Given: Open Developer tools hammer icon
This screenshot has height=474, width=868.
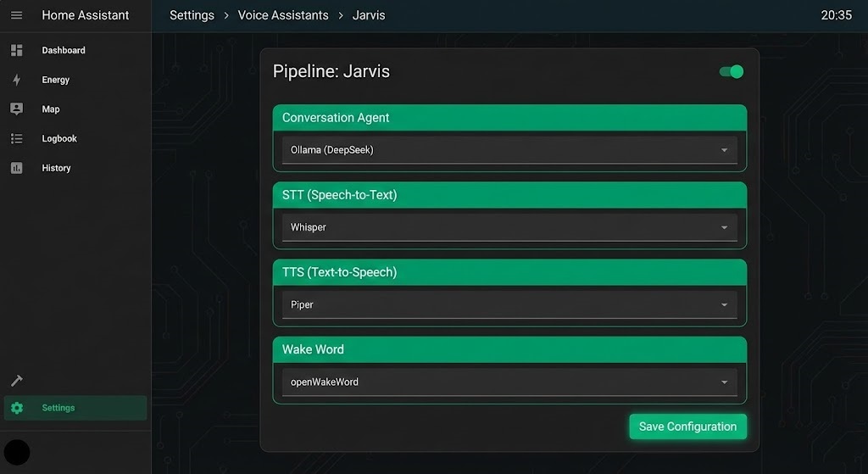Looking at the screenshot, I should click(17, 381).
